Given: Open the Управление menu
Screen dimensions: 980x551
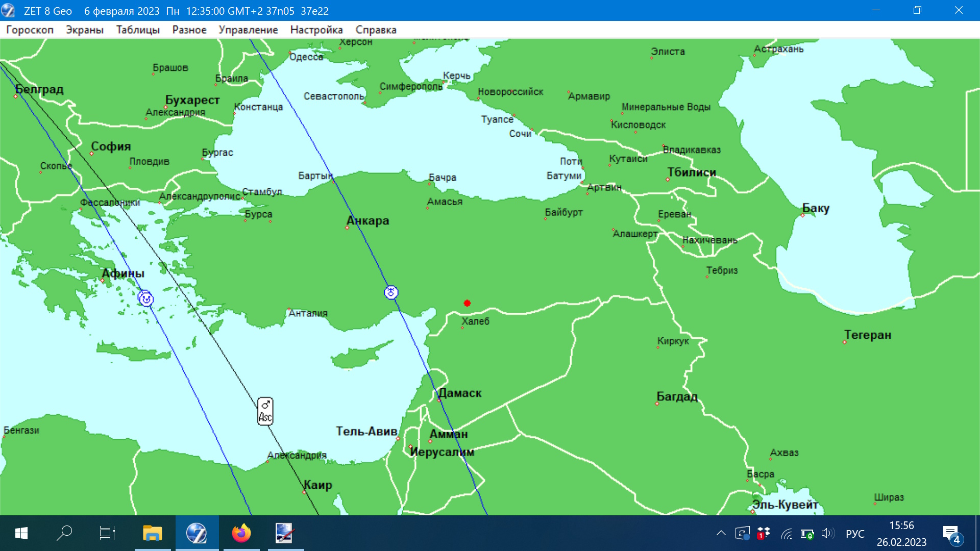Looking at the screenshot, I should [x=248, y=30].
